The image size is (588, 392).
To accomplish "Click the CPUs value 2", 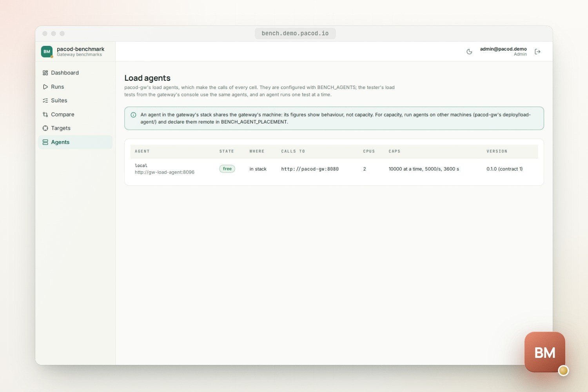I will 365,169.
